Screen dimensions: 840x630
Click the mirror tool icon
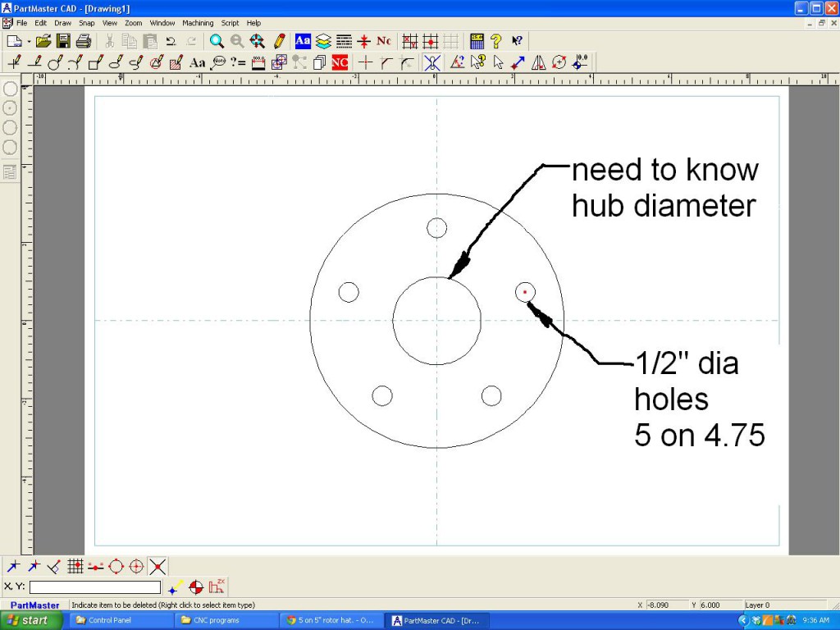tap(539, 62)
